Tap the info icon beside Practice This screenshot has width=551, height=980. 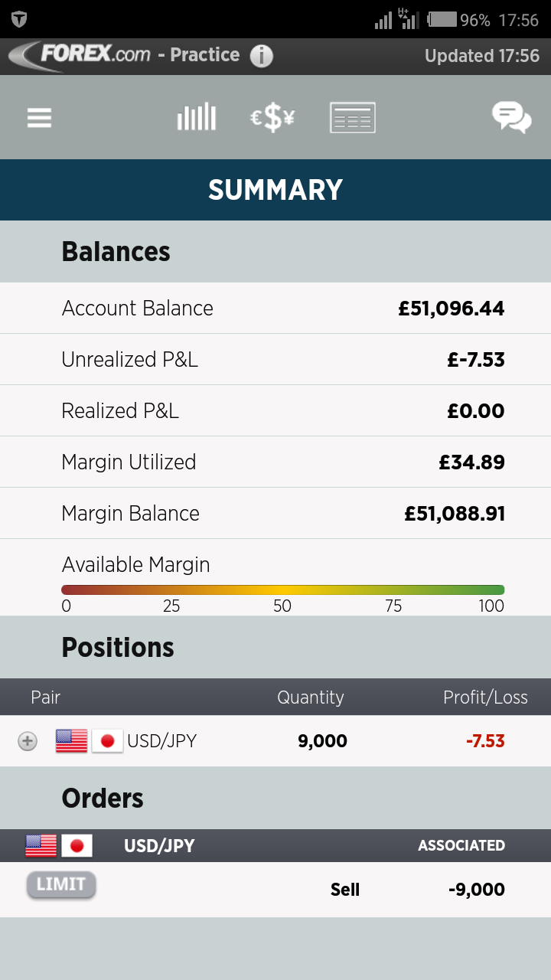point(262,56)
